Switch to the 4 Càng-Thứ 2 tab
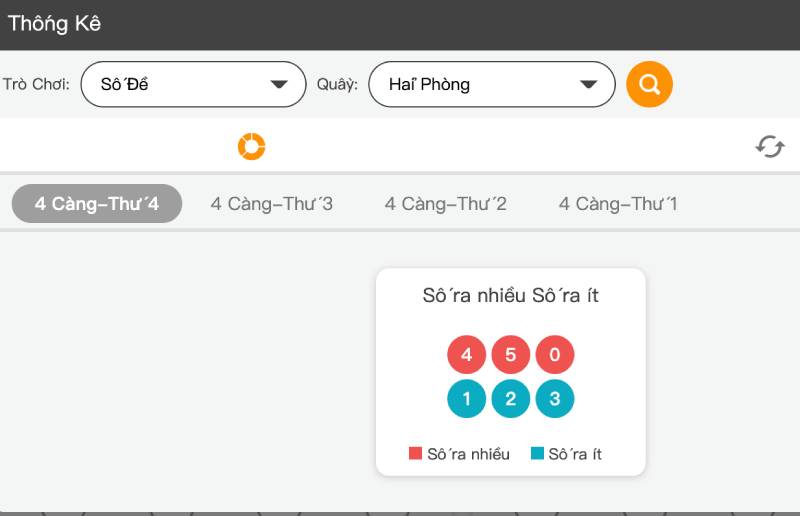The height and width of the screenshot is (516, 800). coord(446,204)
